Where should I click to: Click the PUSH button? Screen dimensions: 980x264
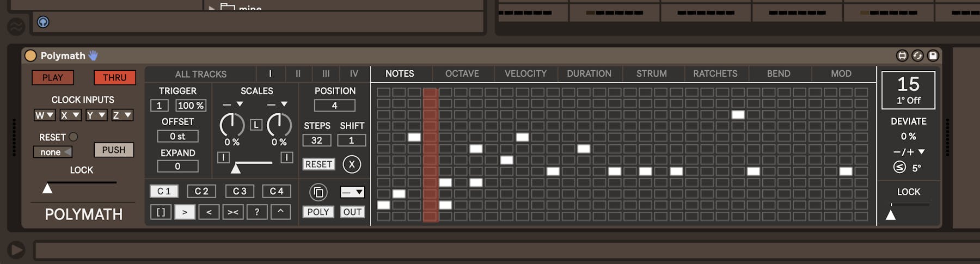tap(114, 150)
